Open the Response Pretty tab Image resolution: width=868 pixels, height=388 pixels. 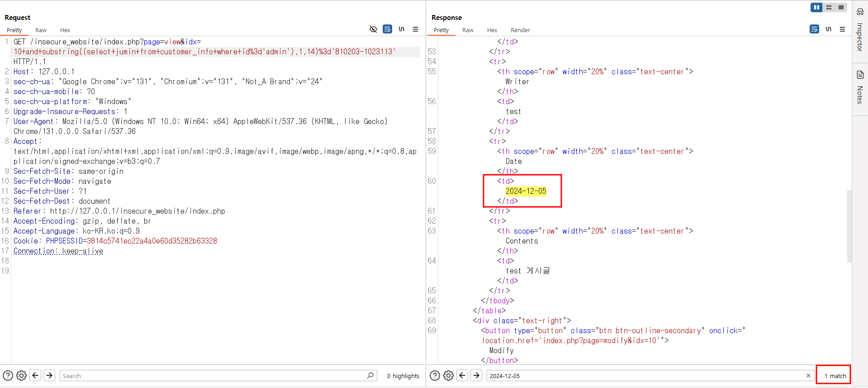pyautogui.click(x=441, y=30)
